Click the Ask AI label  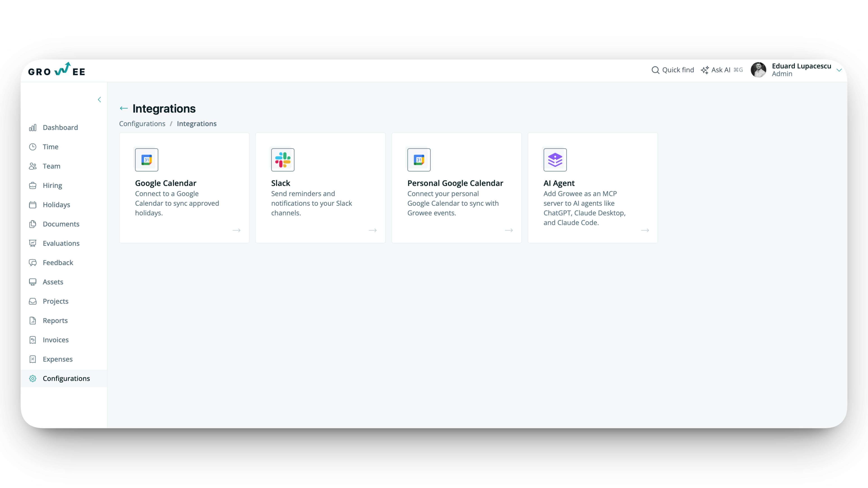pos(721,70)
